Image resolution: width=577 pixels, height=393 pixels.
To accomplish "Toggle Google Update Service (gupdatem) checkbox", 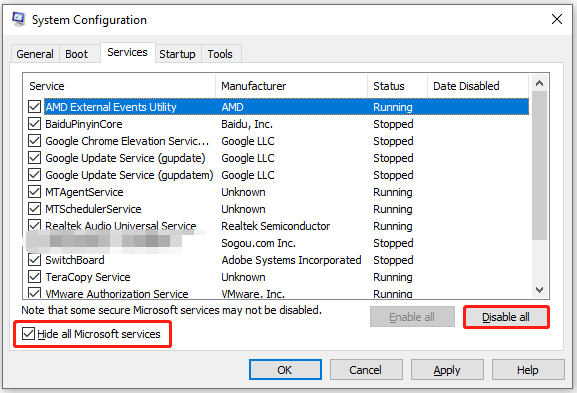I will pos(35,174).
